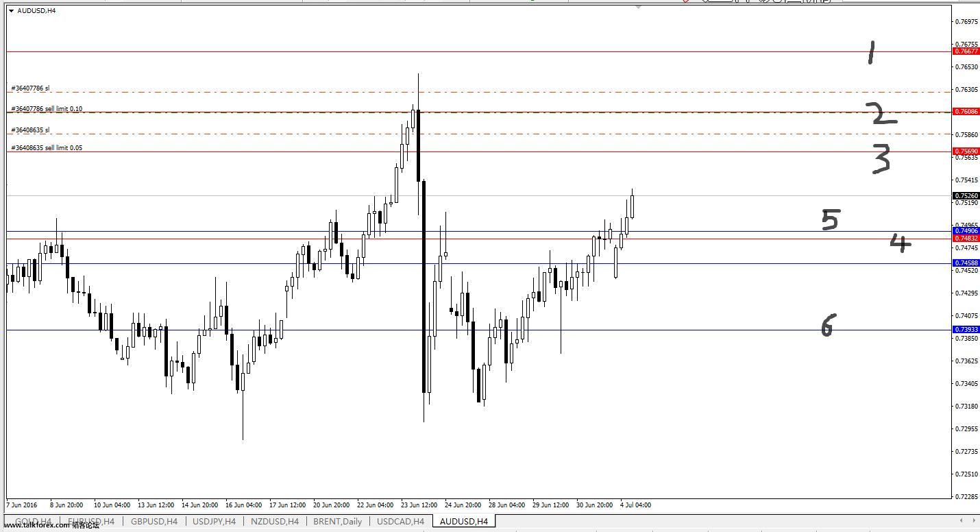Click the 0.74832 red price tag

pos(966,239)
